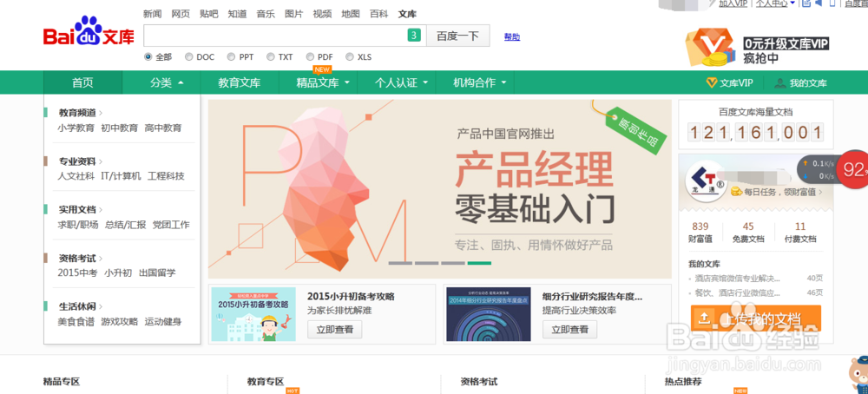Viewport: 868px width, 394px height.
Task: Click the HOT badge beside 教育专区
Action: click(x=293, y=391)
